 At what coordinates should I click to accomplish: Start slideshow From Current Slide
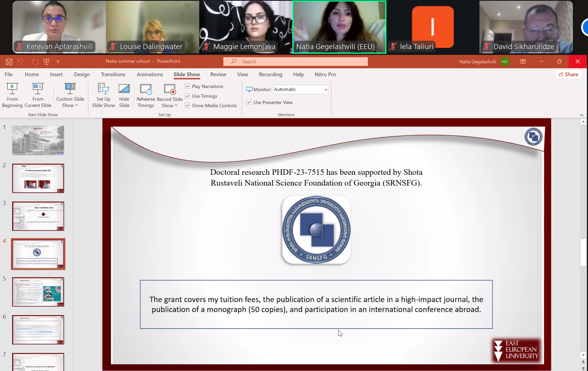(38, 95)
